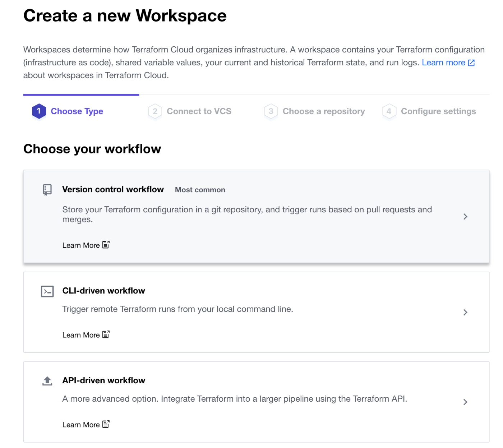Click the step 3 hexagon badge
Image resolution: width=503 pixels, height=448 pixels.
tap(271, 111)
